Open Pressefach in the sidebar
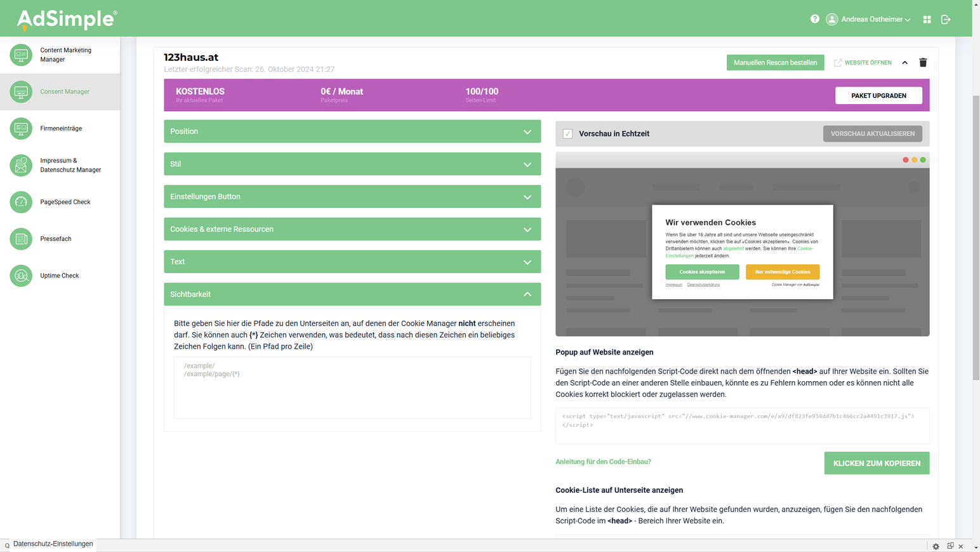980x552 pixels. (x=60, y=239)
